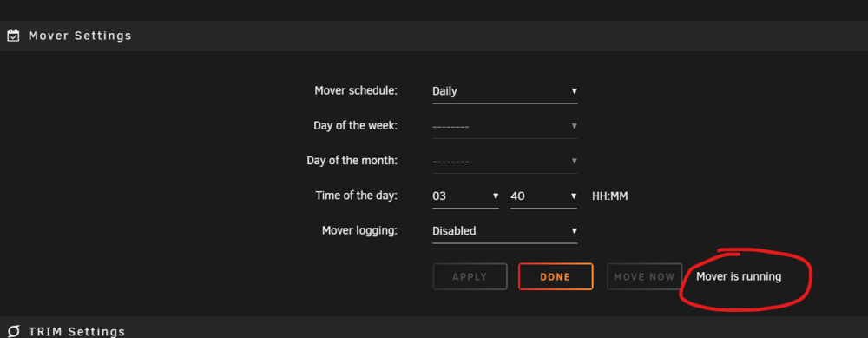Click the Day of the month arrow

574,161
